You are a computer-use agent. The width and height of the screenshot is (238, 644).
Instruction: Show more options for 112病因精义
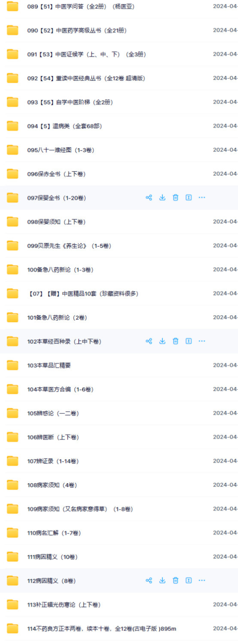pos(202,580)
